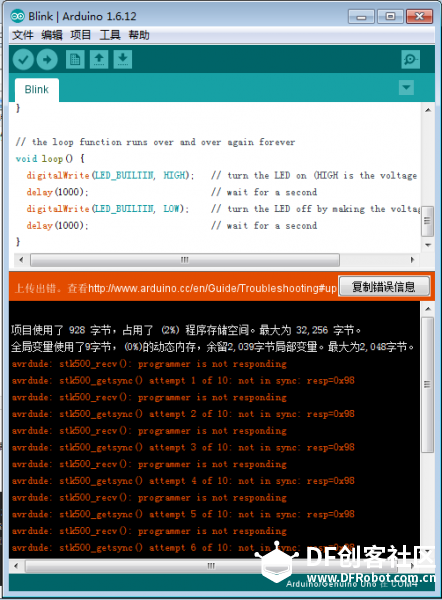Maximize the Arduino window
Screen dimensions: 442x600
point(390,16)
